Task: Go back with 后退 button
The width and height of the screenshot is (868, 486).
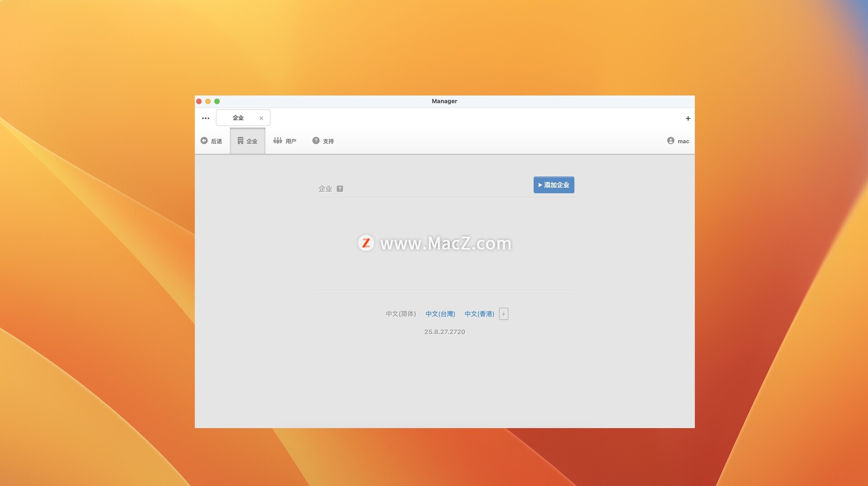Action: coord(211,141)
